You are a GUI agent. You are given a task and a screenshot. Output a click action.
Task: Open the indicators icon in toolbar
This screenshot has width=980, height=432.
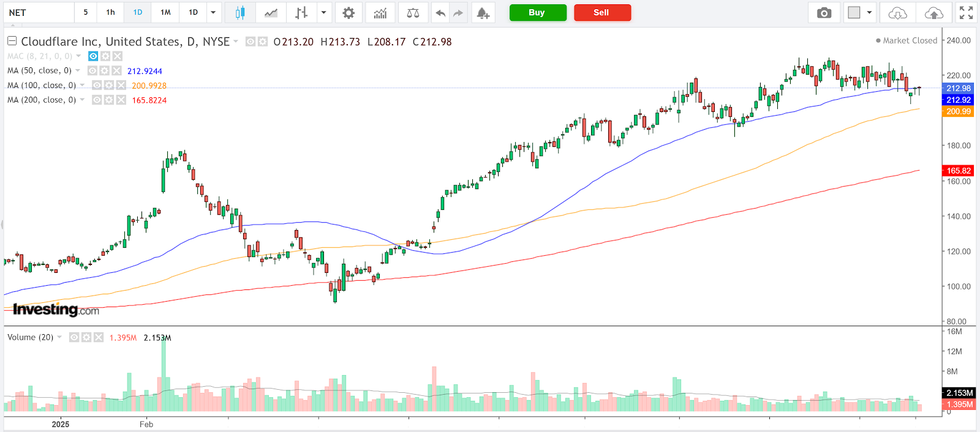pos(380,13)
